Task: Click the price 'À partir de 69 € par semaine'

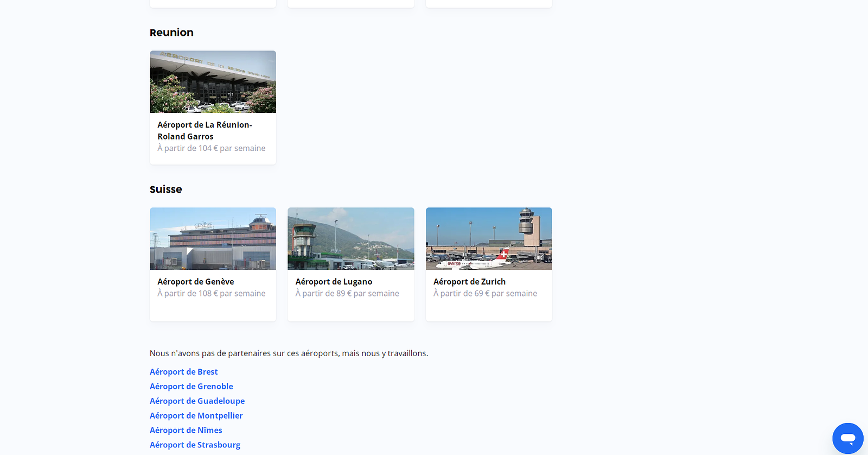Action: [486, 294]
